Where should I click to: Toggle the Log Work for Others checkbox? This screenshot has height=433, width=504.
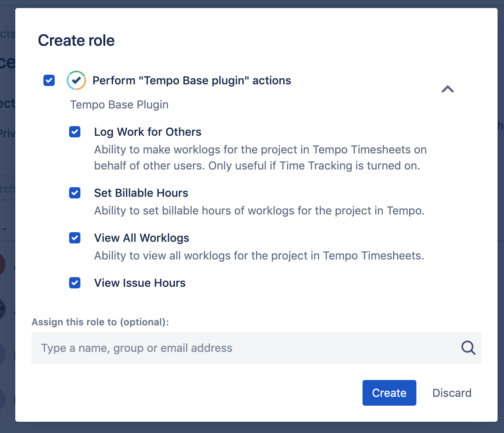(75, 132)
